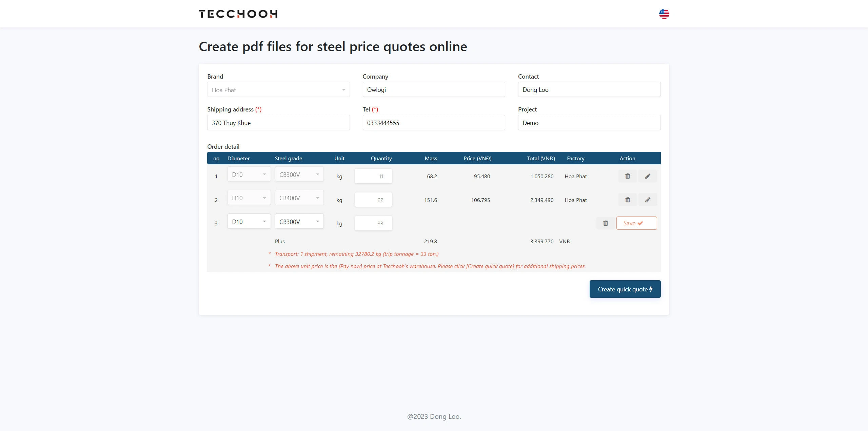Open row 1 Diameter dropdown
This screenshot has width=868, height=431.
click(x=249, y=175)
